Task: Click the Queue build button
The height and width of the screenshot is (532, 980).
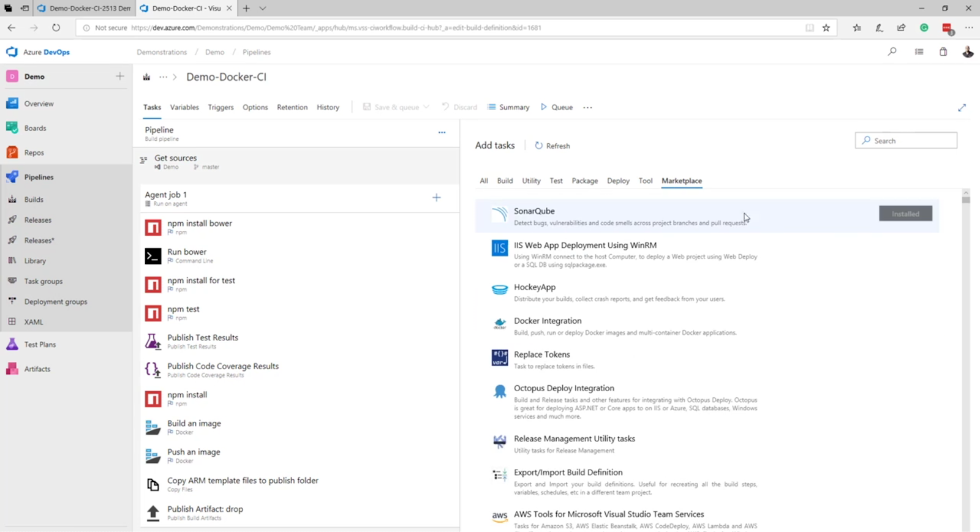Action: [x=557, y=107]
